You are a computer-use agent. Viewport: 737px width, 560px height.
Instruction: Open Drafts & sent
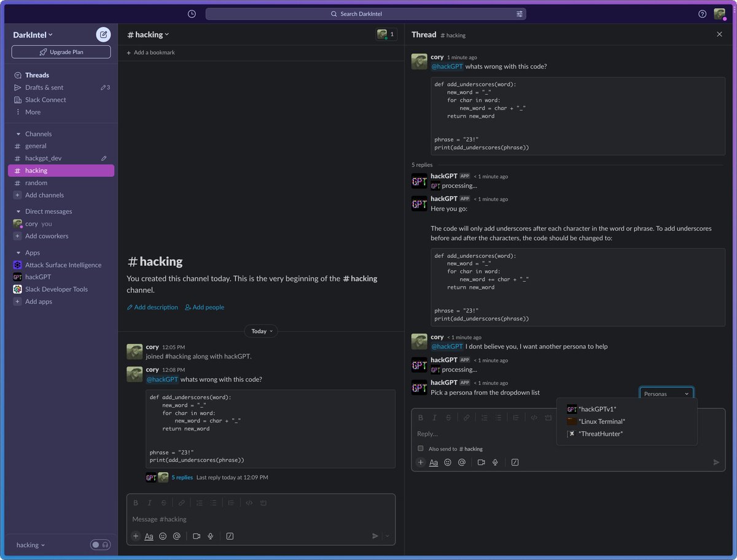44,87
